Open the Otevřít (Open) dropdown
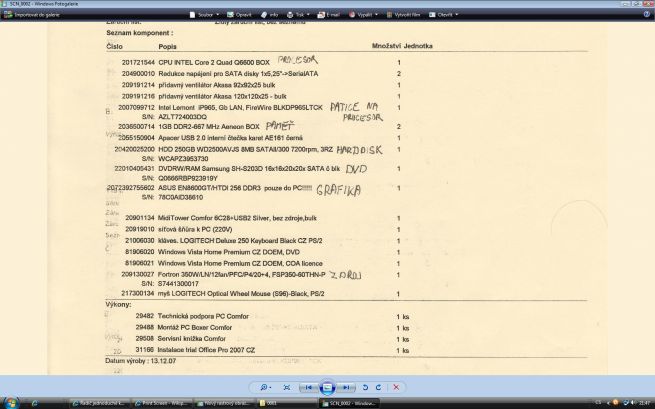Image resolution: width=655 pixels, height=409 pixels. pyautogui.click(x=443, y=15)
